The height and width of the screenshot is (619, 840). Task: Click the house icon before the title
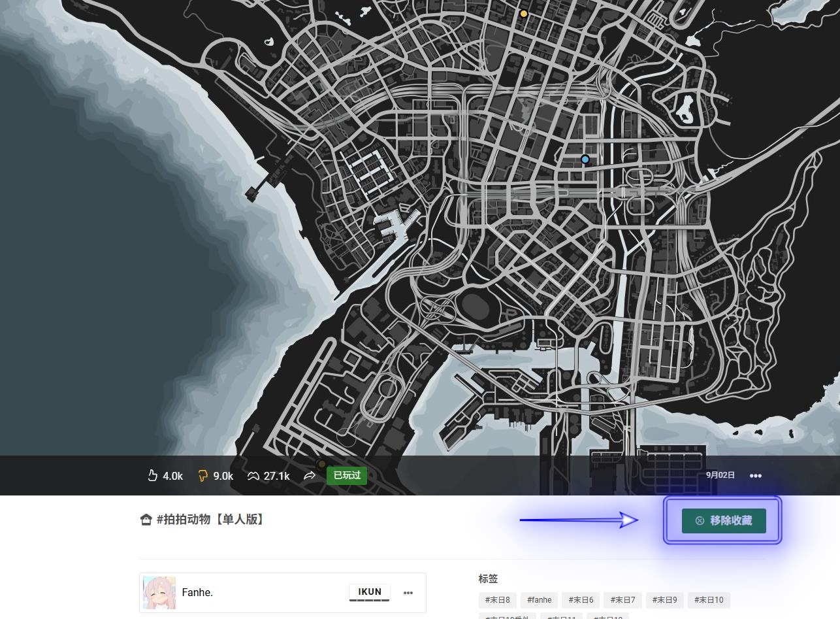pos(146,520)
